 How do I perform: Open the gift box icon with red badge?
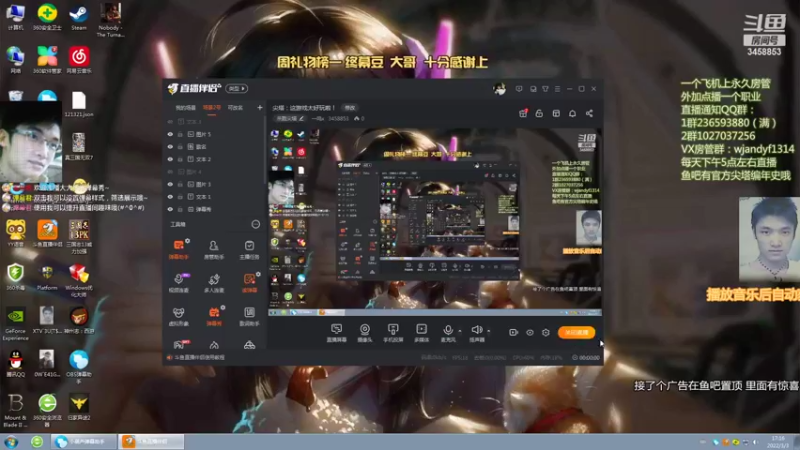(x=523, y=113)
